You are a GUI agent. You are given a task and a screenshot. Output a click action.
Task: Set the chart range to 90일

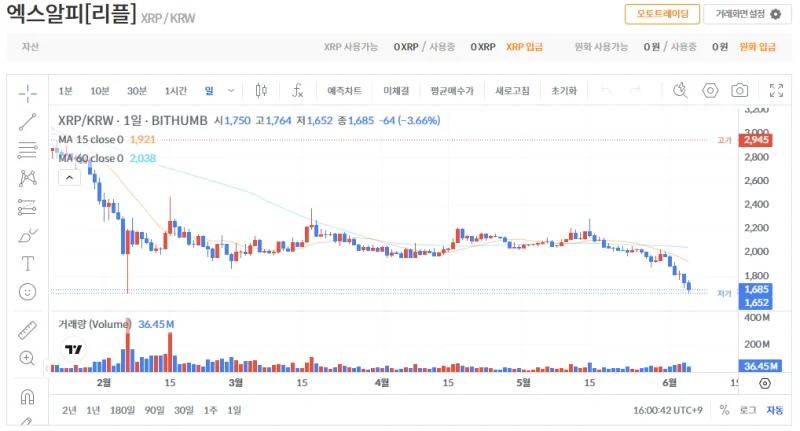(155, 410)
